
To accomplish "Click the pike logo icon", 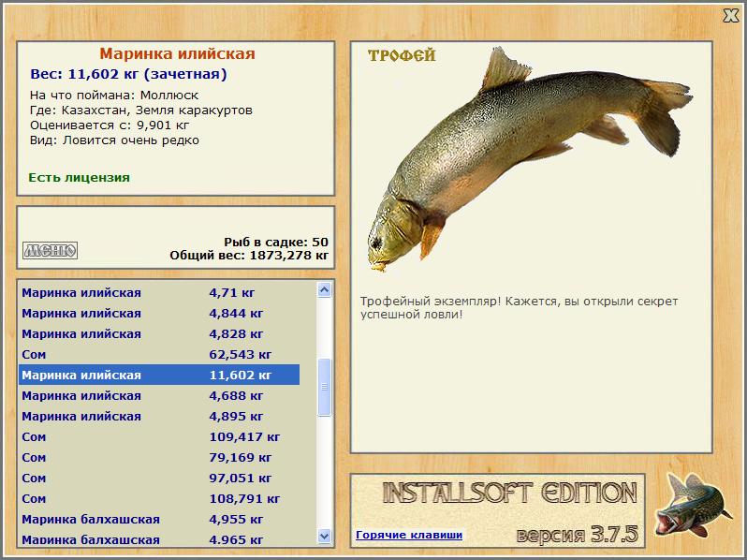I will click(693, 506).
